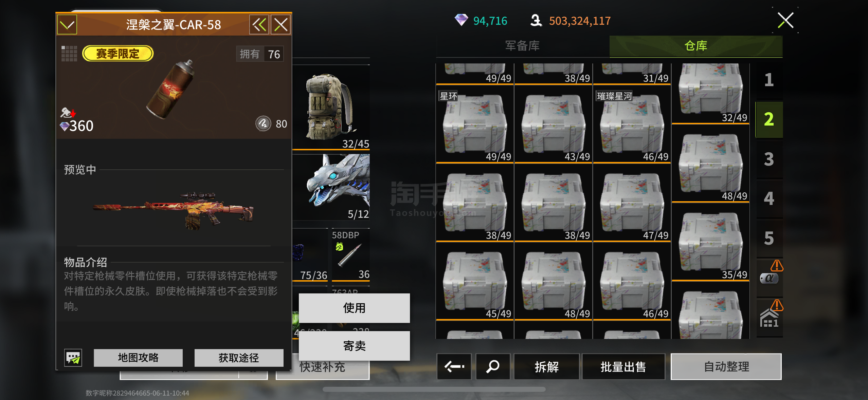Click the grid pattern icon beside 赛季限定
The height and width of the screenshot is (400, 868).
click(x=69, y=54)
